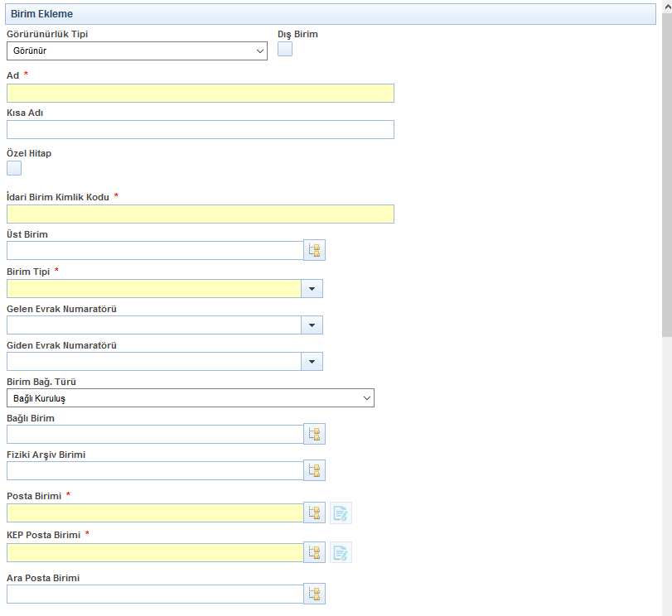Expand the Giden Evrak Numaratörü dropdown

tap(312, 362)
